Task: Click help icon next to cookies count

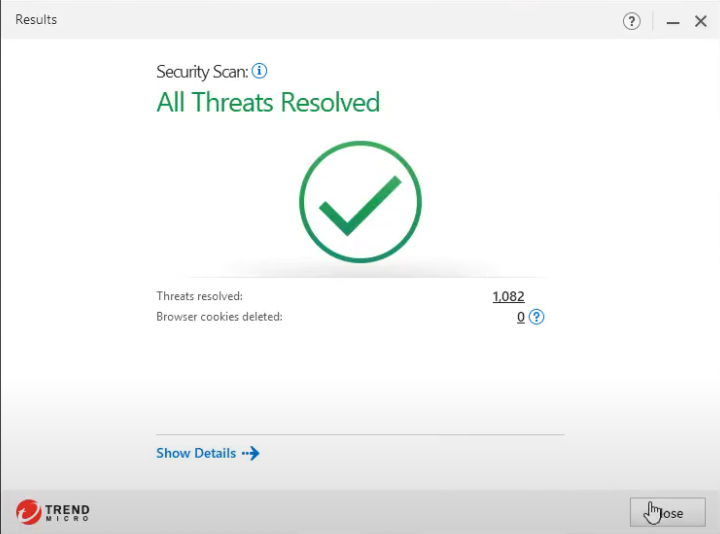Action: pyautogui.click(x=537, y=317)
